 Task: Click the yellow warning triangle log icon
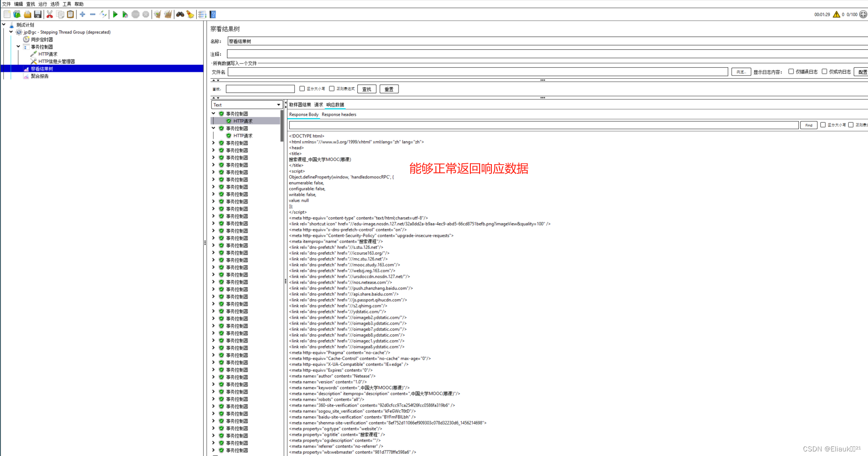(836, 15)
